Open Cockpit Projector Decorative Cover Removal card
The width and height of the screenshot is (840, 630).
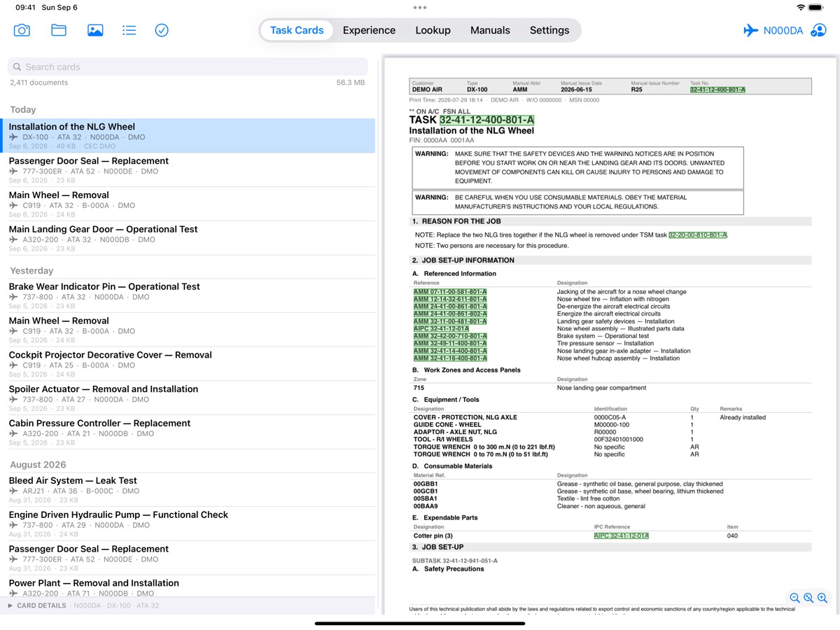coord(188,365)
